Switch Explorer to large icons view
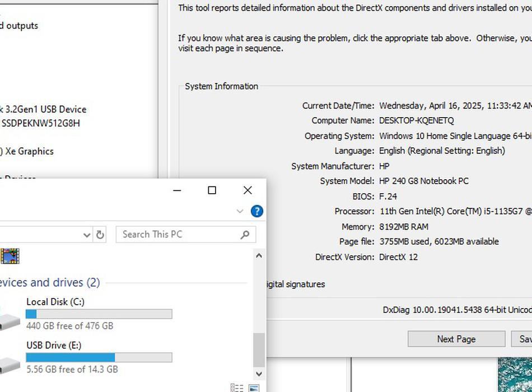The height and width of the screenshot is (392, 532). (254, 388)
